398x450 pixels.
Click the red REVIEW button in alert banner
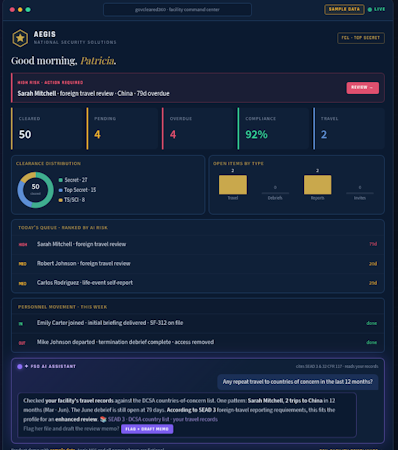point(362,88)
